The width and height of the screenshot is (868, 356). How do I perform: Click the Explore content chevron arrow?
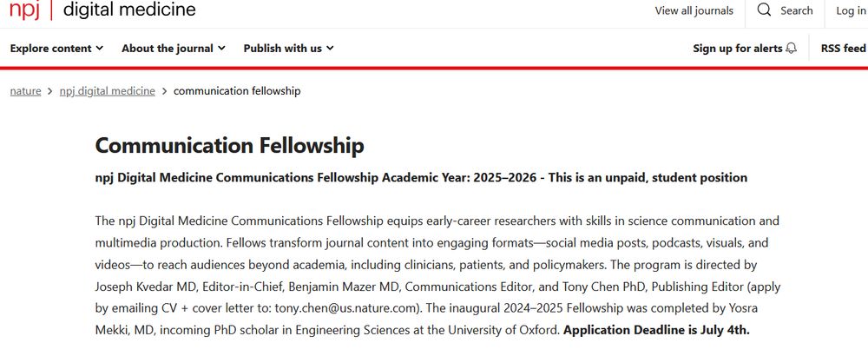(100, 48)
